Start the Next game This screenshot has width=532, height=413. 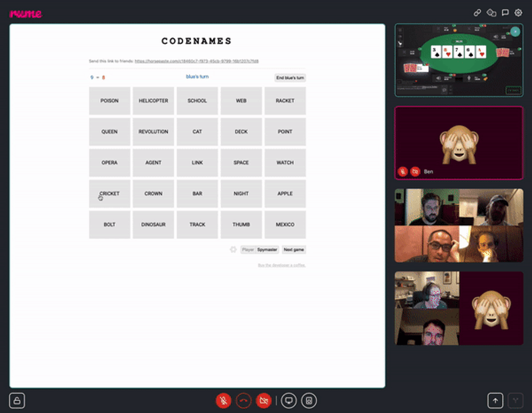(294, 250)
